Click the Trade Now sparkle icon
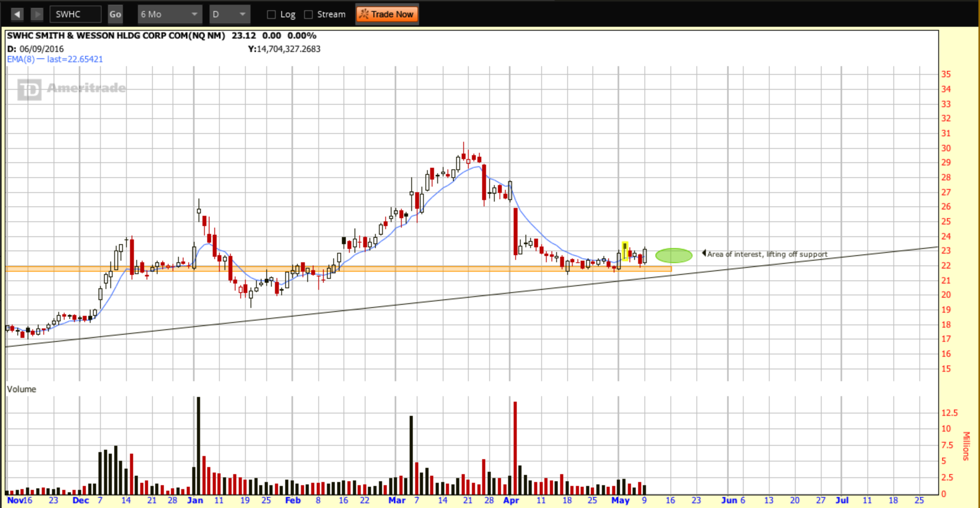 (364, 14)
